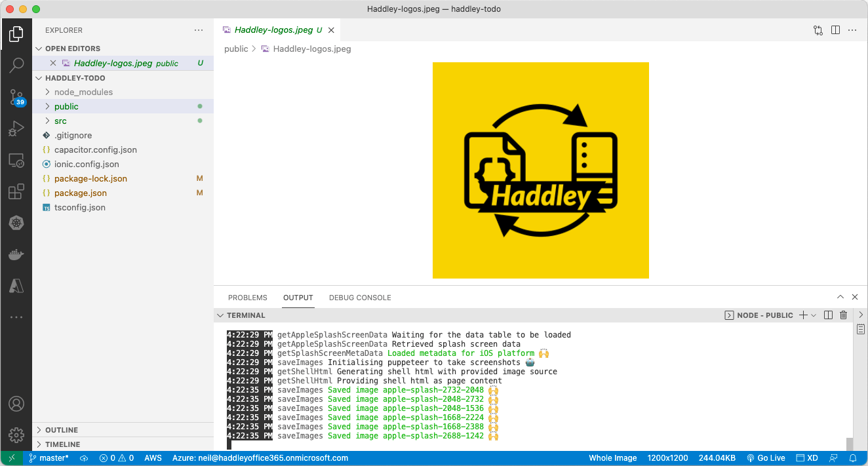Viewport: 868px width, 466px height.
Task: Open the Azure view icon
Action: (16, 286)
